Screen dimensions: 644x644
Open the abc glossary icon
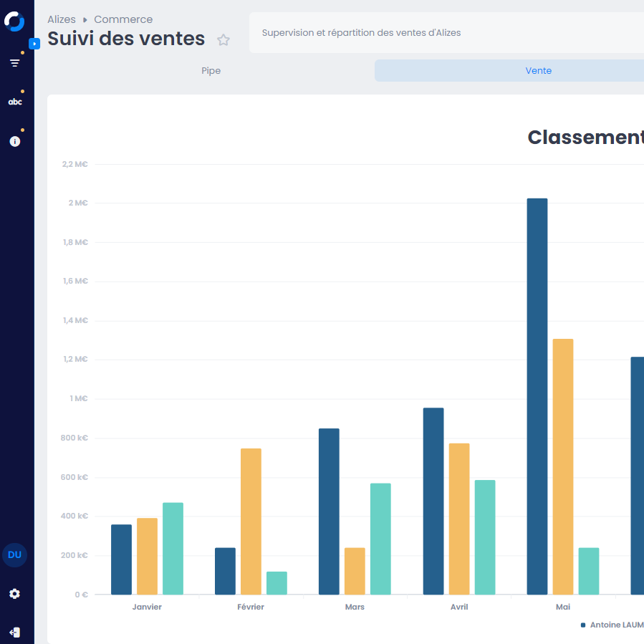pos(14,102)
